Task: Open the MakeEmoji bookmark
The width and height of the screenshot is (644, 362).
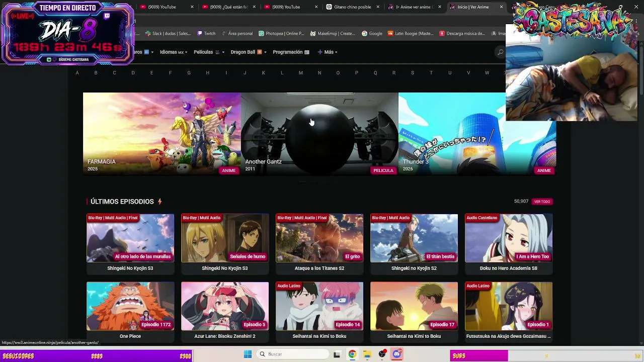Action: click(333, 34)
